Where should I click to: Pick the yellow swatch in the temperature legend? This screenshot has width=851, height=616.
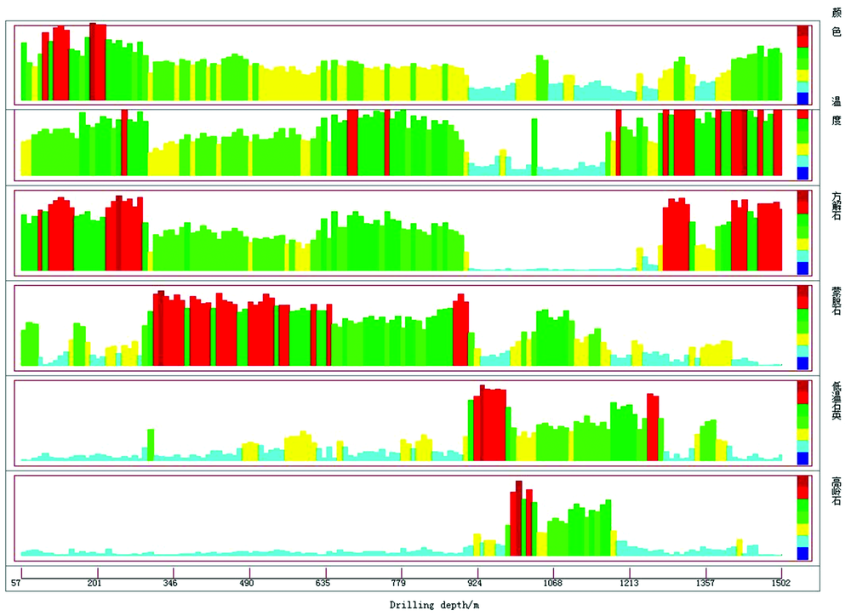click(x=802, y=148)
